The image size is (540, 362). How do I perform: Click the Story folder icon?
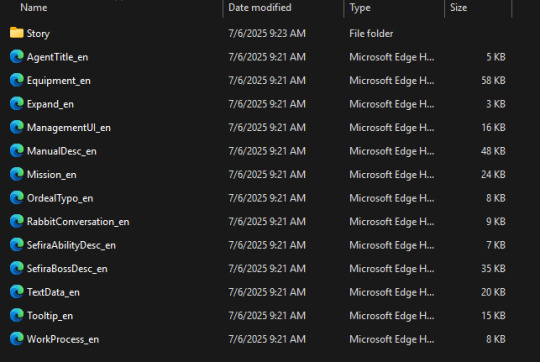[x=17, y=33]
